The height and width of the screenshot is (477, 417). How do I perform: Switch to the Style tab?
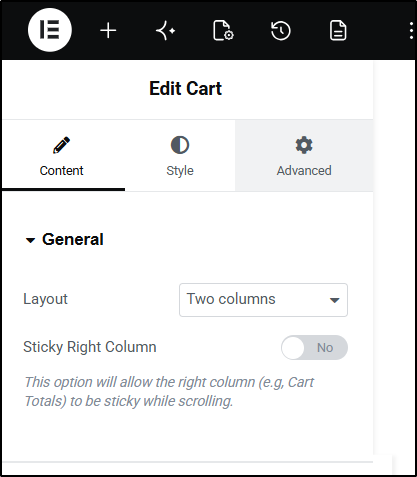coord(180,156)
